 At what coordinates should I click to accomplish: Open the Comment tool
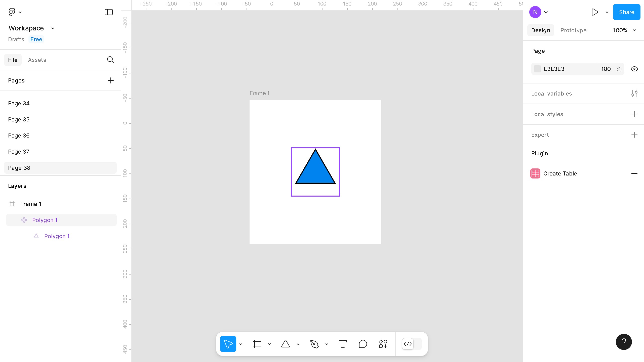(x=363, y=344)
